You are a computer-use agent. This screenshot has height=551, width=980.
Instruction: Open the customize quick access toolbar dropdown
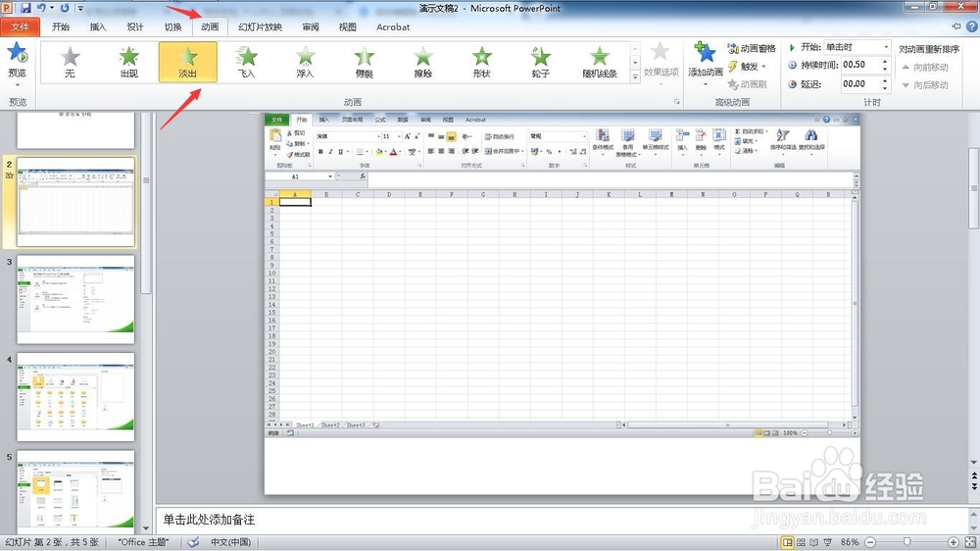coord(80,9)
